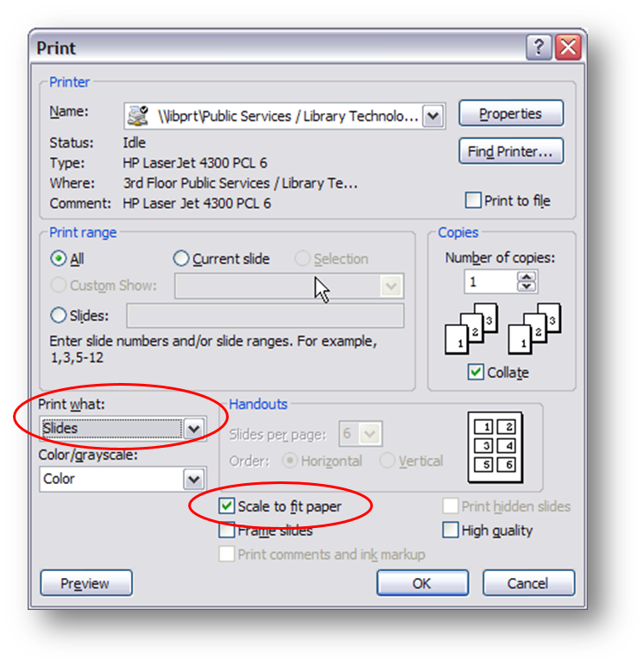Toggle the Scale to fit paper checkbox
This screenshot has width=644, height=666.
pos(226,506)
